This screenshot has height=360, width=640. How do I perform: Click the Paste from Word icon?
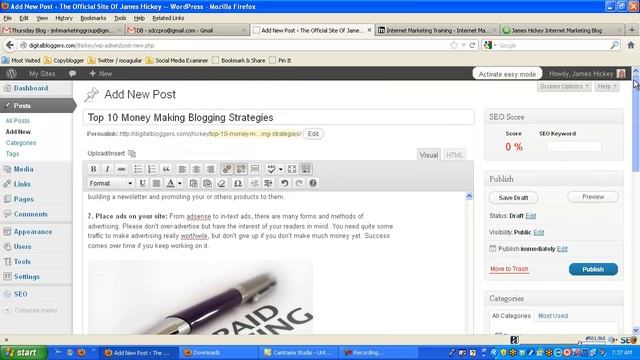tap(207, 183)
